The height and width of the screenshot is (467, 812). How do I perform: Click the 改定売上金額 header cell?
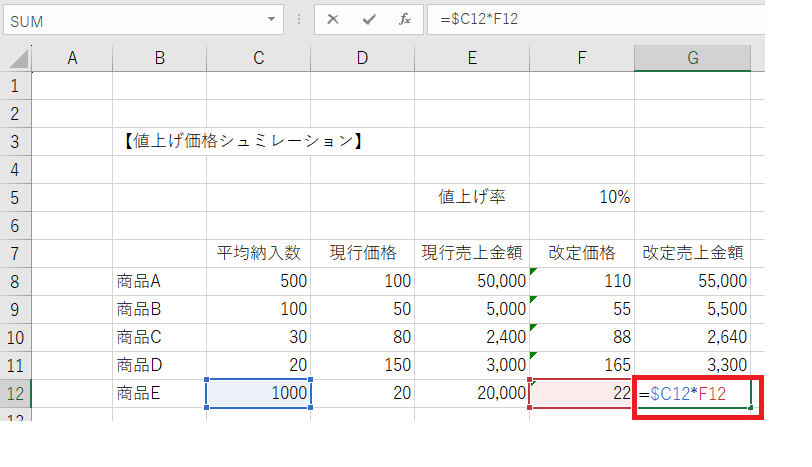pos(692,253)
